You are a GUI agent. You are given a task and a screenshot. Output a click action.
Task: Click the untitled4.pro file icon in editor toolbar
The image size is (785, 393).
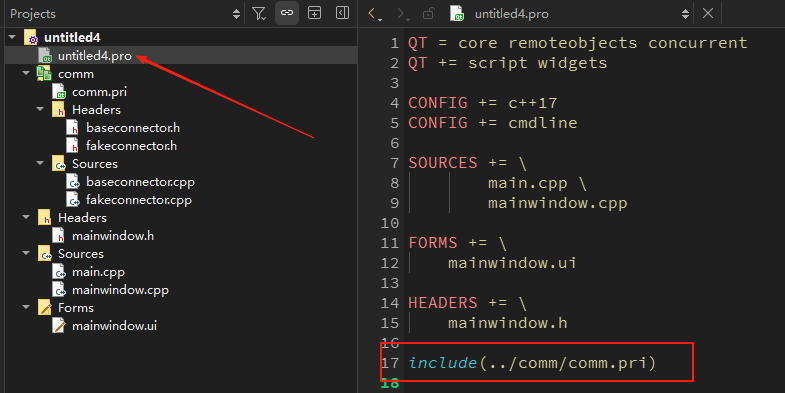click(x=457, y=14)
